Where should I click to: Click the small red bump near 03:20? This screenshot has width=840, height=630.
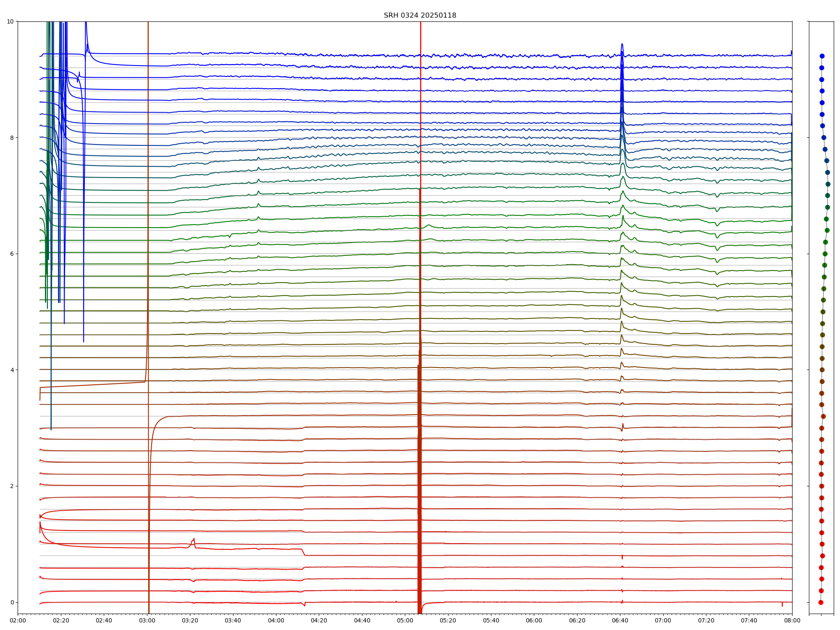pyautogui.click(x=194, y=540)
